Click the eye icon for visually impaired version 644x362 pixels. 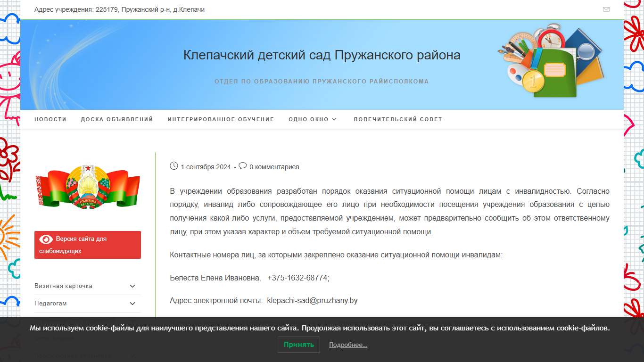pyautogui.click(x=46, y=239)
